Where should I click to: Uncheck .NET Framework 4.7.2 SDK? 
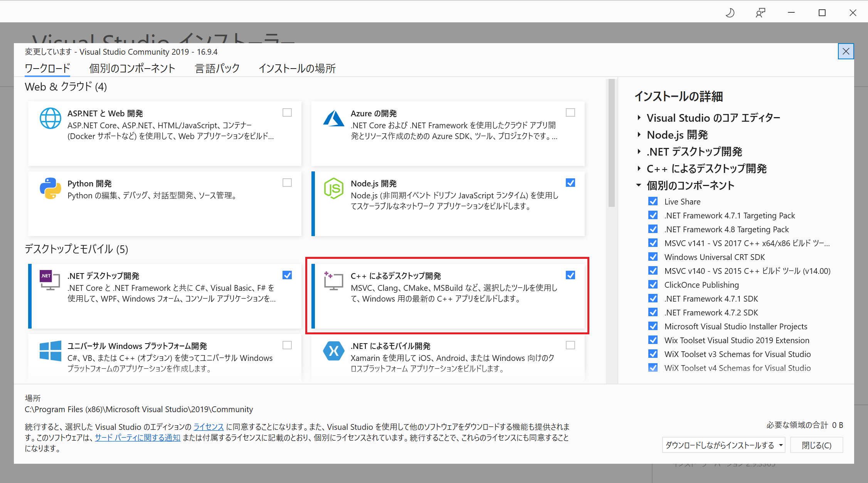[653, 312]
